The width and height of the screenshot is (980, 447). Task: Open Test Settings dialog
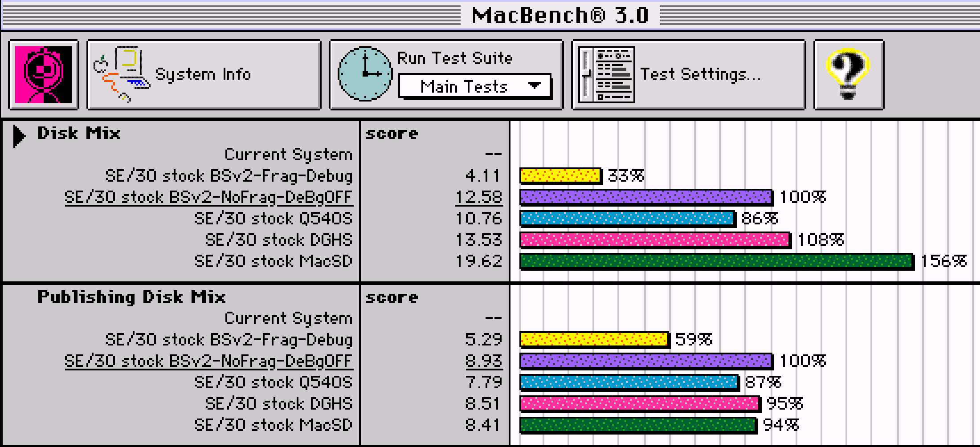pyautogui.click(x=689, y=74)
